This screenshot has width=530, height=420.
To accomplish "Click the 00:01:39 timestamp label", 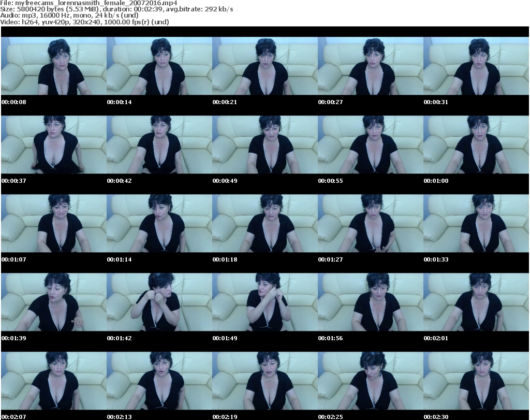I will (x=14, y=338).
